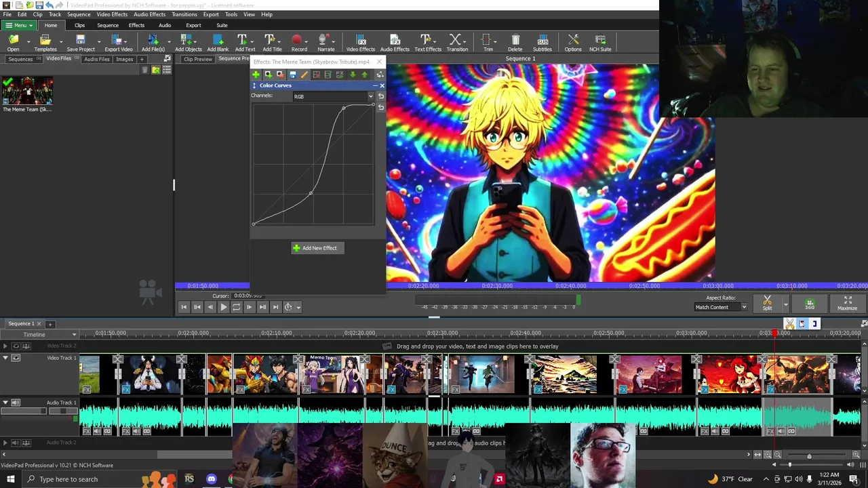Open the Subtitles tool
Viewport: 868px width, 488px height.
point(542,43)
